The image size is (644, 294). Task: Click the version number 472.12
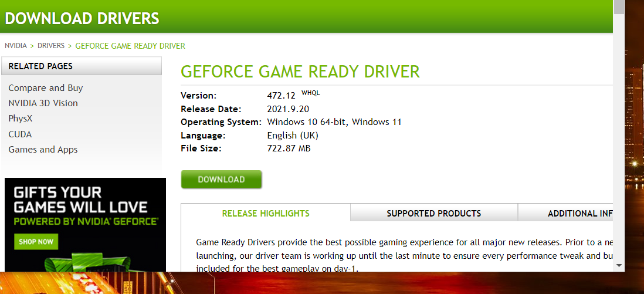click(x=282, y=96)
